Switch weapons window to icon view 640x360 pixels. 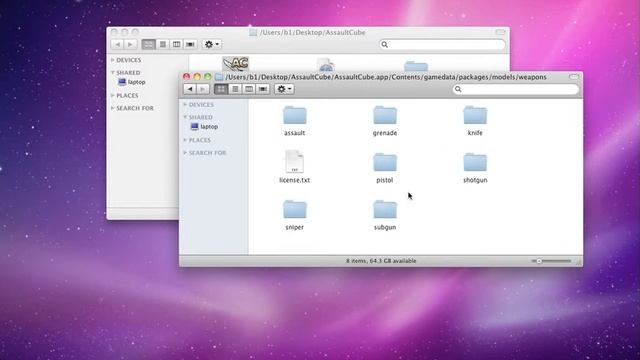221,89
